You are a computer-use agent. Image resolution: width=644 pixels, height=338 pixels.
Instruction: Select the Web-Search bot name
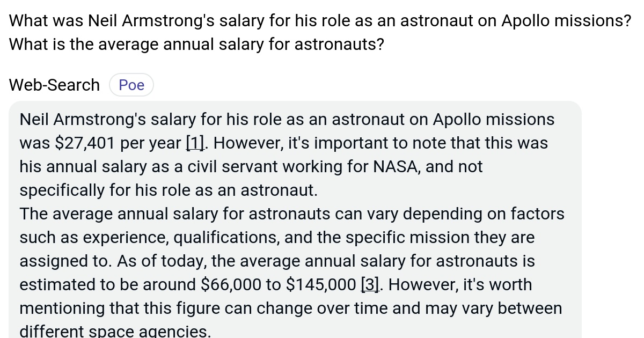coord(54,85)
